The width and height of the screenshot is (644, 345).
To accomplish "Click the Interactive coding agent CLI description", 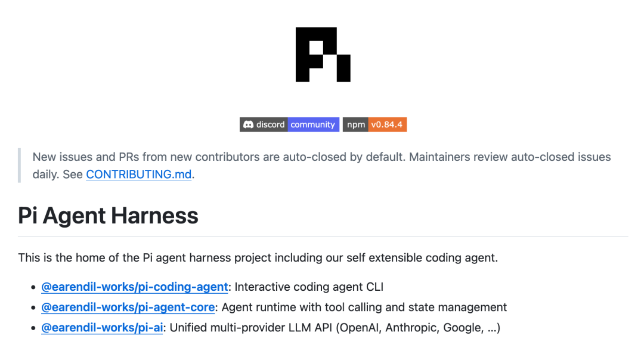I will tap(309, 287).
